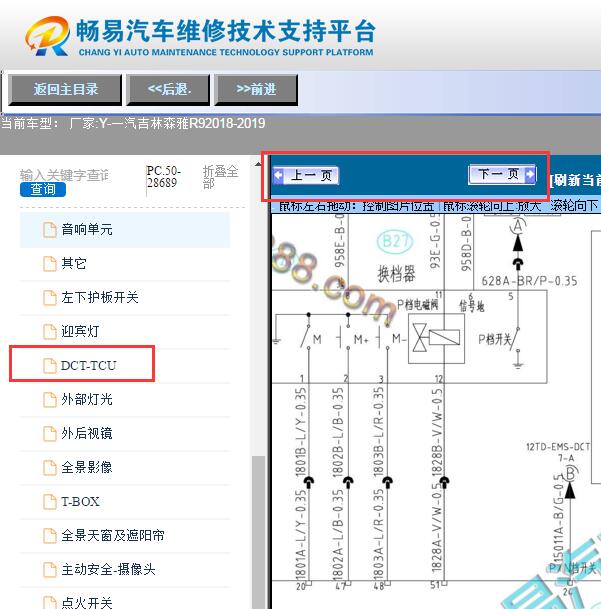Click the P档电磁阀 solenoid symbol
Screen dimensions: 601x609
[x=436, y=338]
